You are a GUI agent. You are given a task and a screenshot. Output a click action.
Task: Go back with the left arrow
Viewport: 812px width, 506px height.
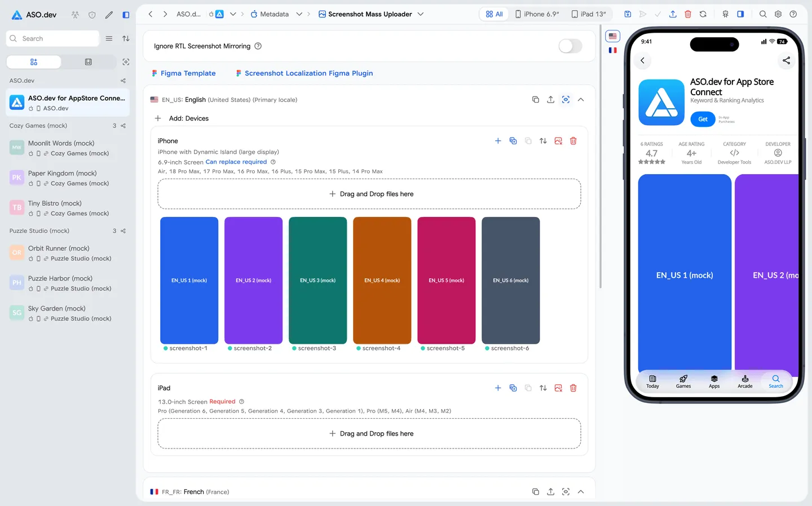(151, 14)
